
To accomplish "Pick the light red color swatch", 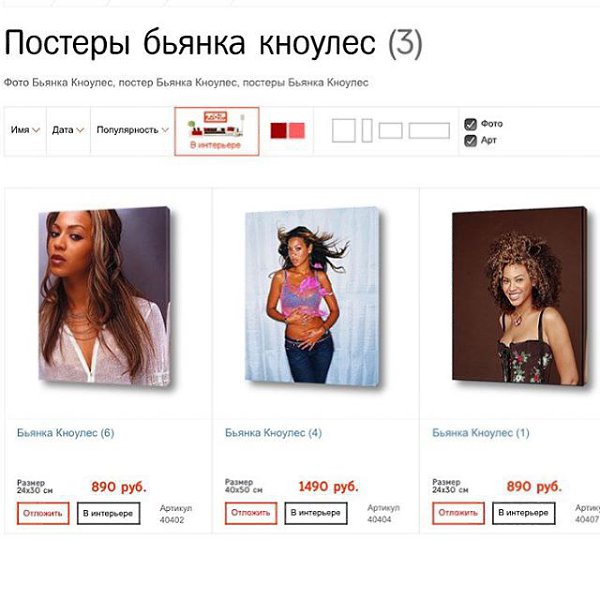I will 297,130.
